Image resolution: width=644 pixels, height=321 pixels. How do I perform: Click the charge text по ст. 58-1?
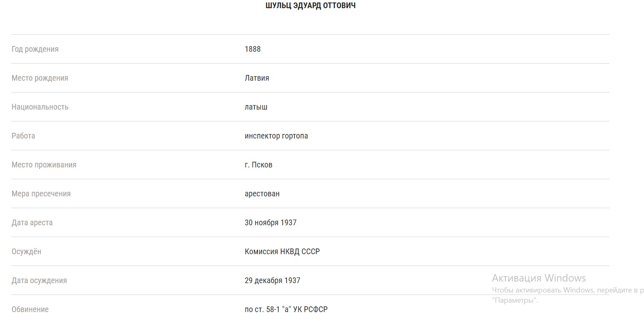coord(262,310)
